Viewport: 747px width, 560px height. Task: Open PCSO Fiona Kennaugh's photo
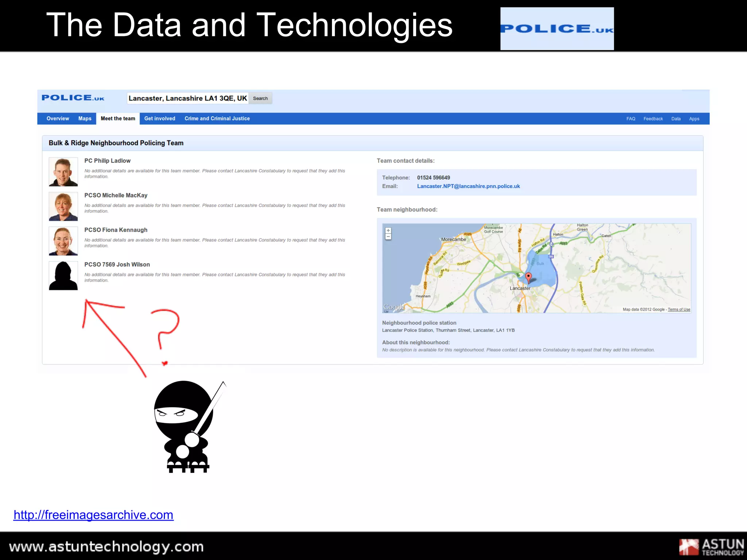63,241
